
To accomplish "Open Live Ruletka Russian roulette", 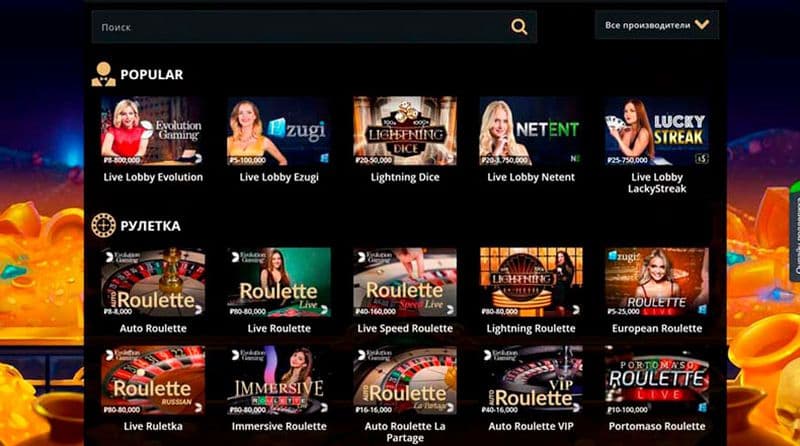I will [x=153, y=380].
